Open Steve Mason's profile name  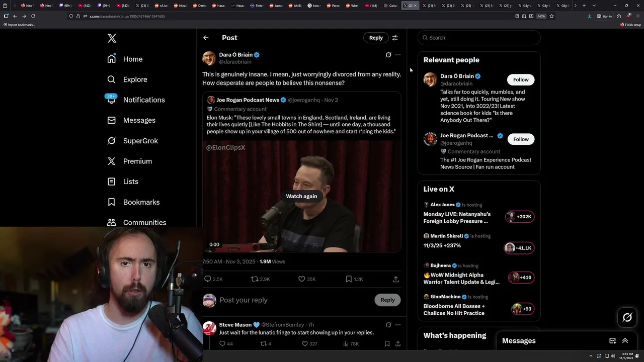point(235,325)
